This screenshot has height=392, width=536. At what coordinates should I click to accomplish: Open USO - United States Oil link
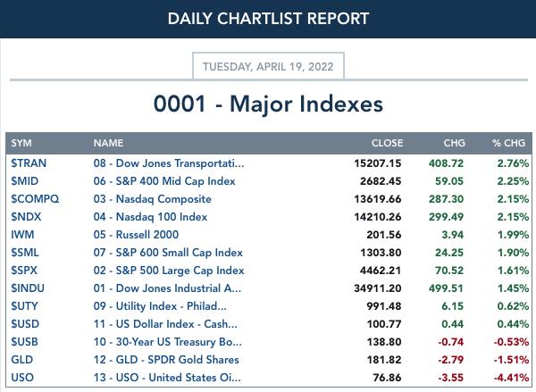click(167, 378)
